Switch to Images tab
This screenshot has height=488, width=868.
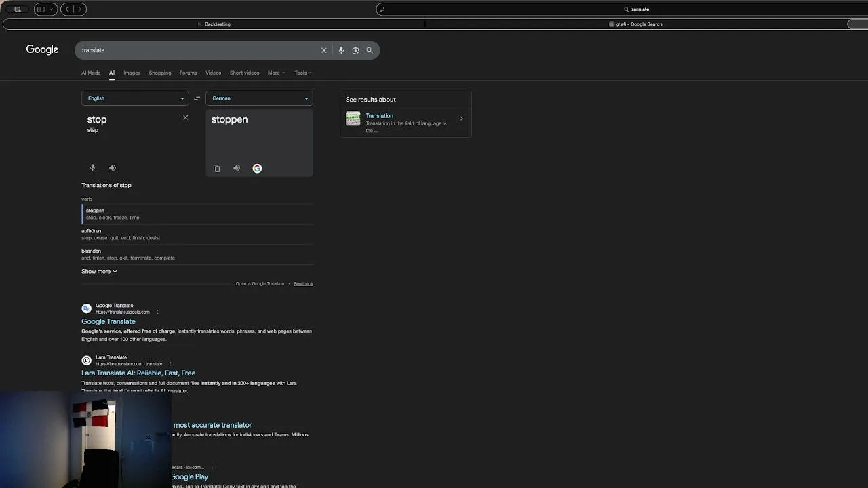[132, 73]
